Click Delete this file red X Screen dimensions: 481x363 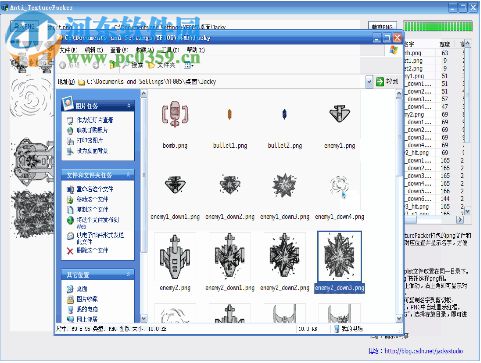tap(70, 251)
